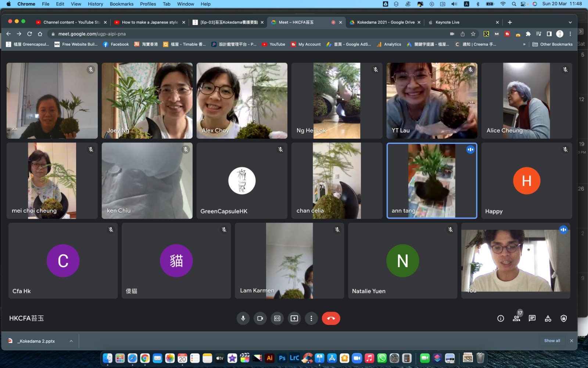This screenshot has height=368, width=588.
Task: Open Meet activities icon
Action: [x=548, y=318]
